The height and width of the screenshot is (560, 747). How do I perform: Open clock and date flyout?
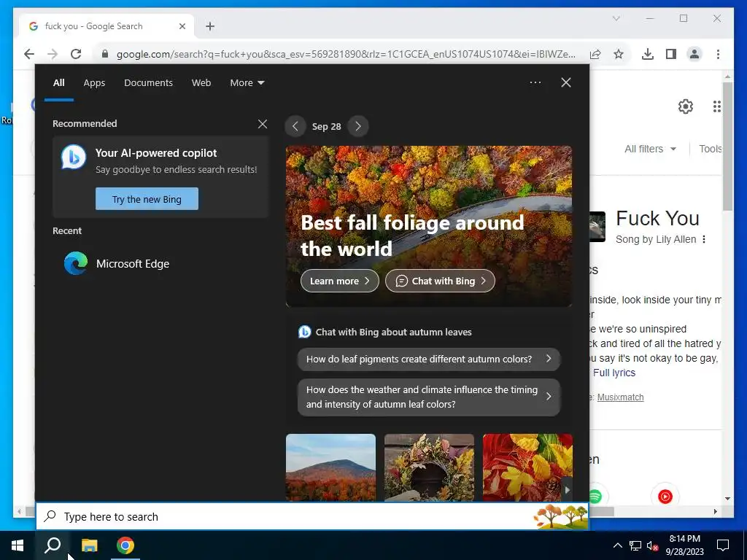pyautogui.click(x=684, y=545)
